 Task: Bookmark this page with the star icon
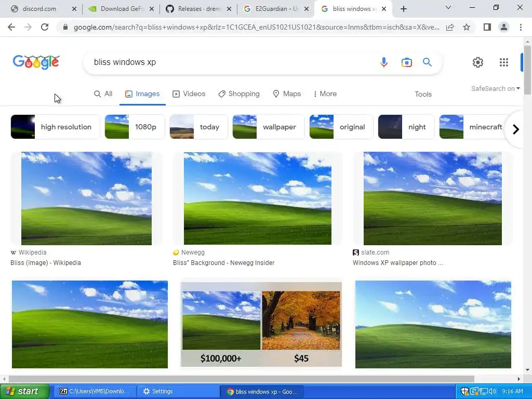467,27
